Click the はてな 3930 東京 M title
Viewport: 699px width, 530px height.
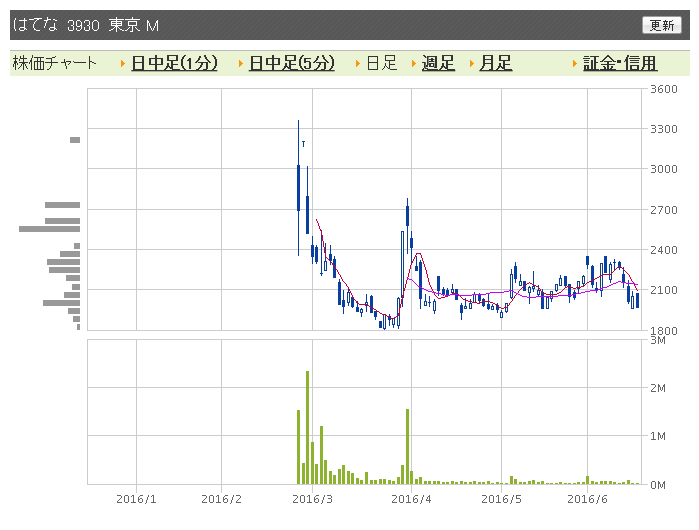tap(86, 25)
